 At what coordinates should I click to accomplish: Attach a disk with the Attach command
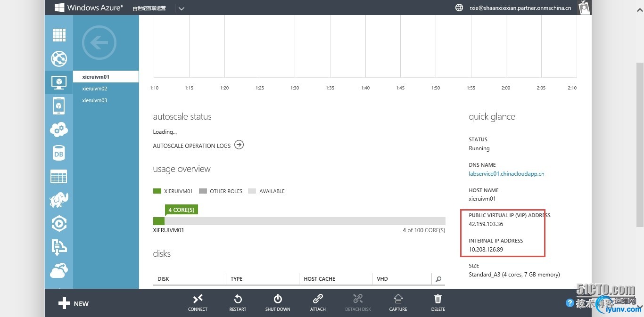318,302
